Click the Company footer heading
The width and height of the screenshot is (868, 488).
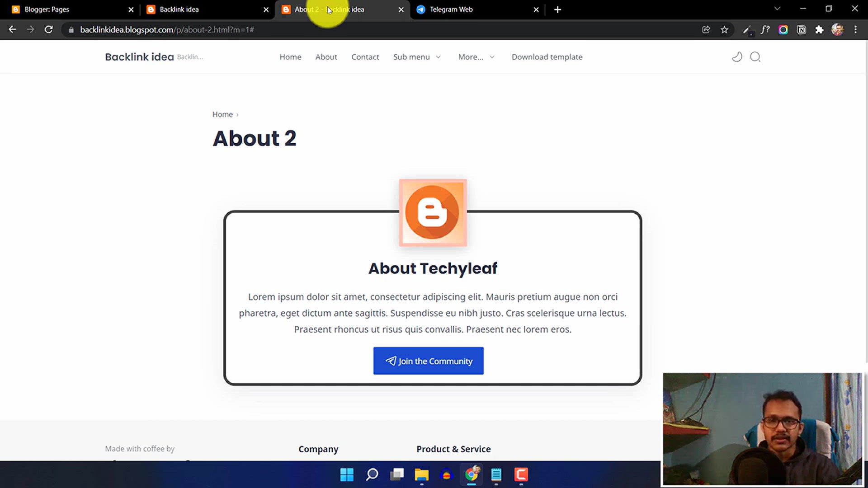[318, 449]
